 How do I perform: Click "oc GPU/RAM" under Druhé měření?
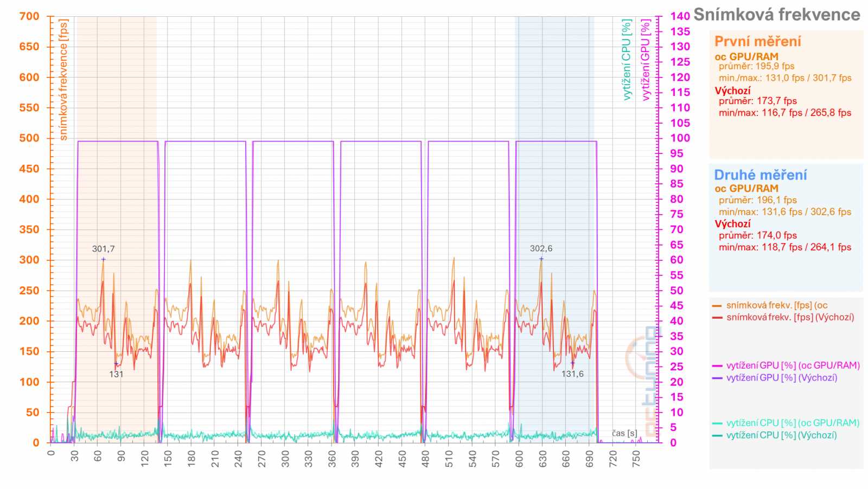click(746, 189)
